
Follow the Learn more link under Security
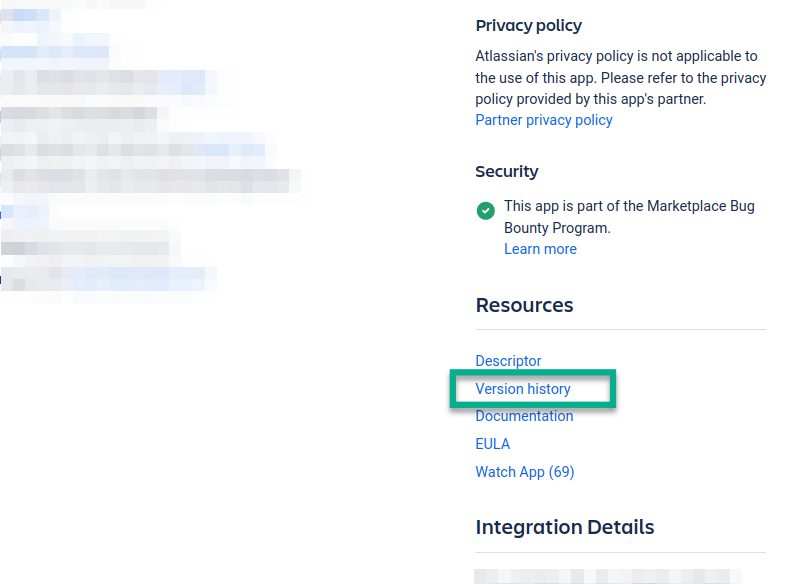coord(540,249)
